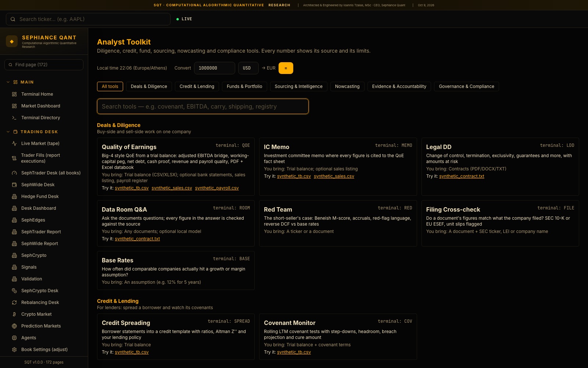Click the Book Settings gear icon

14,350
